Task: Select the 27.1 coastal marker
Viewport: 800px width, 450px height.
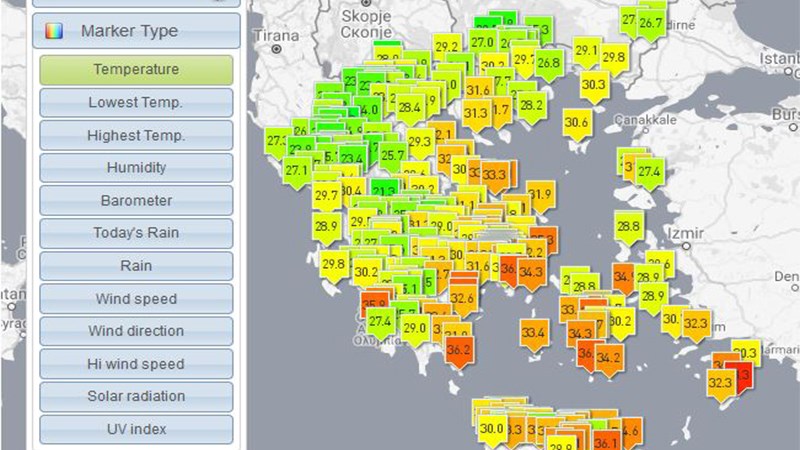Action: pyautogui.click(x=297, y=172)
